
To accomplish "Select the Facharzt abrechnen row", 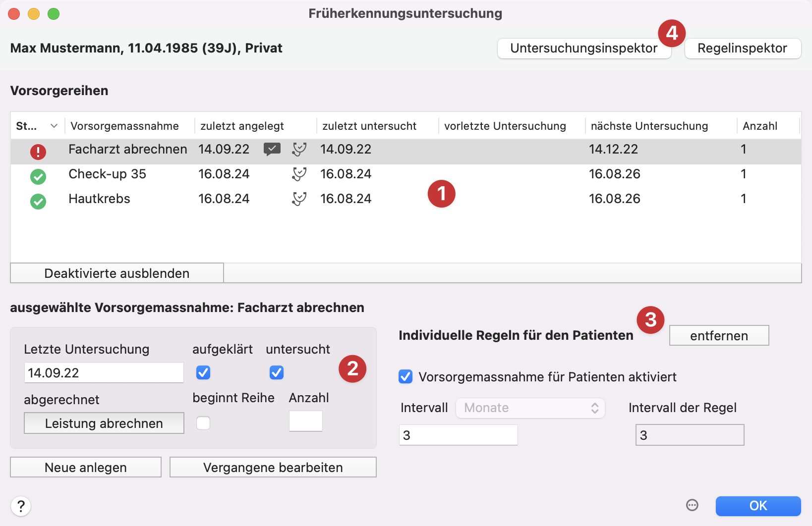I will (x=406, y=152).
